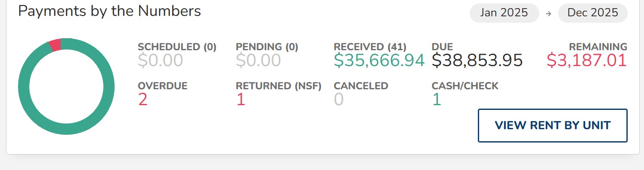Click the Payments by the Numbers heading

pyautogui.click(x=109, y=11)
